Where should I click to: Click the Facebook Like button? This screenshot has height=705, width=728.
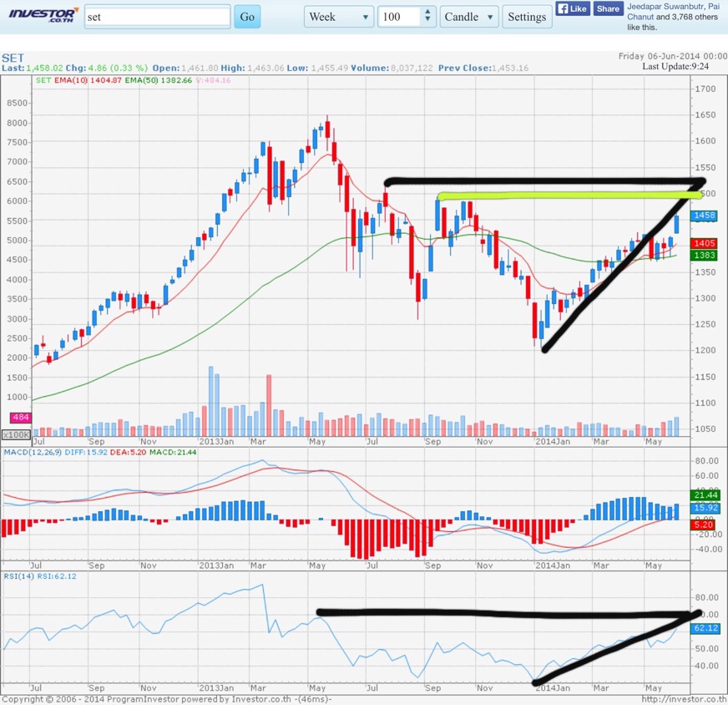573,9
